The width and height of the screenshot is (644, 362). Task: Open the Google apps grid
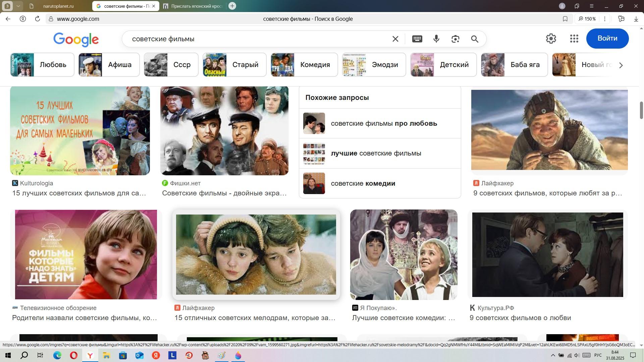pyautogui.click(x=574, y=39)
